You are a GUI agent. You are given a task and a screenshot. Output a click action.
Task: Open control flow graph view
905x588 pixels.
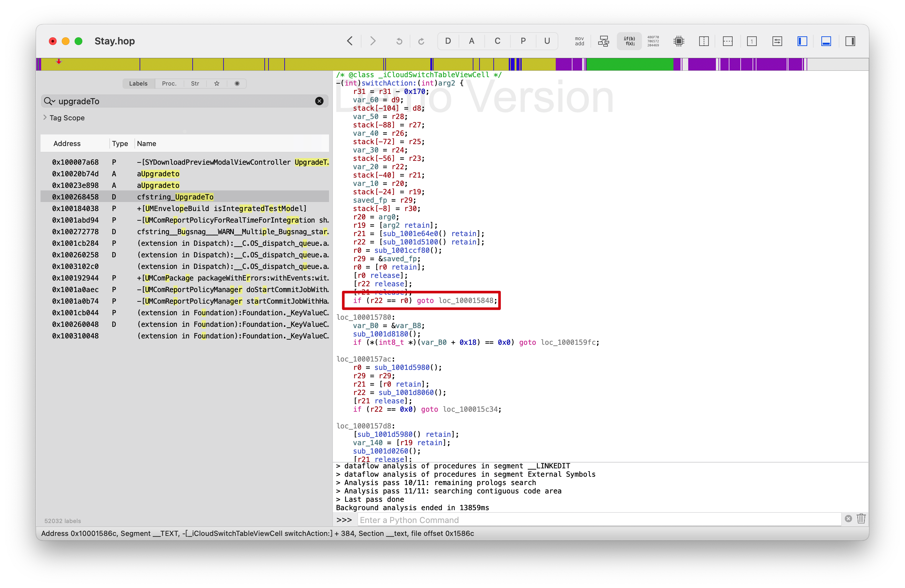coord(603,41)
